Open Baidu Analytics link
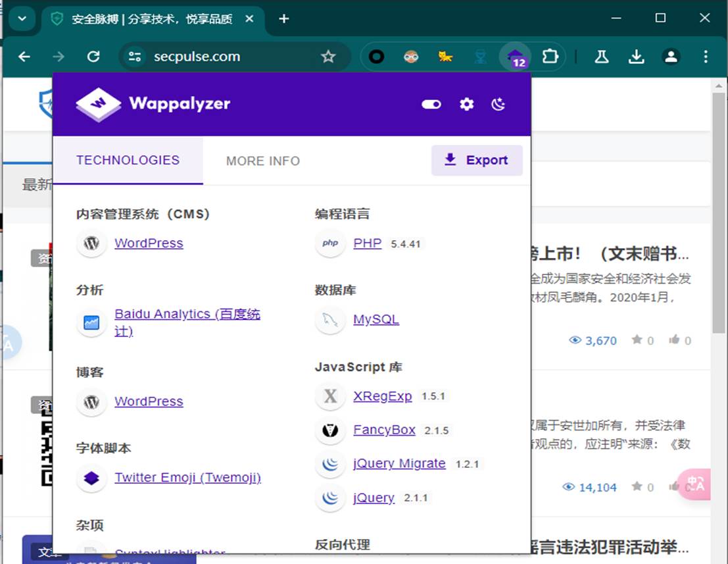Viewport: 728px width, 564px height. [x=187, y=322]
